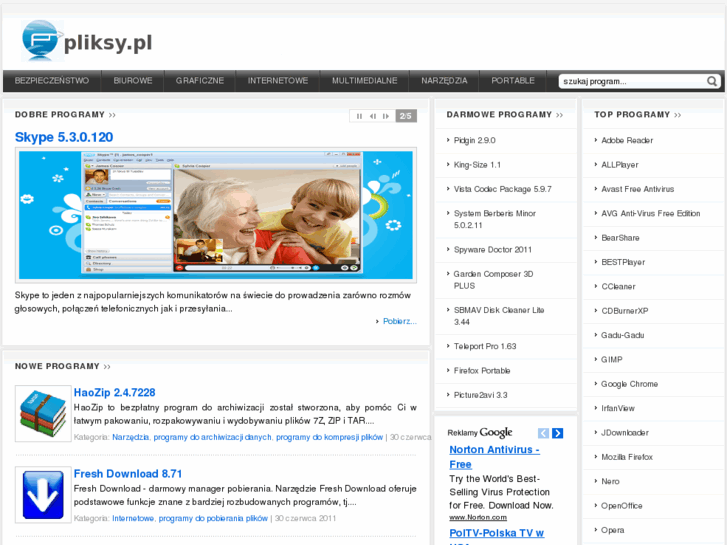Open GIMP in top programs

(612, 359)
